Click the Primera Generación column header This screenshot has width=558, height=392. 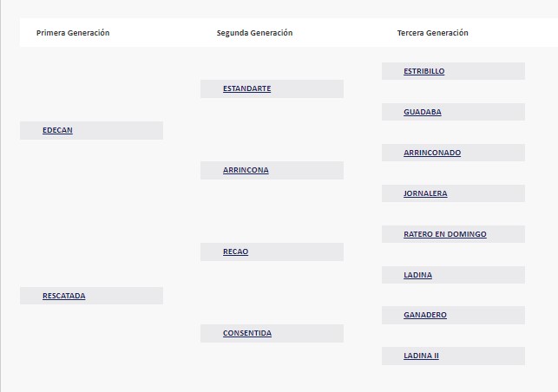click(x=73, y=33)
